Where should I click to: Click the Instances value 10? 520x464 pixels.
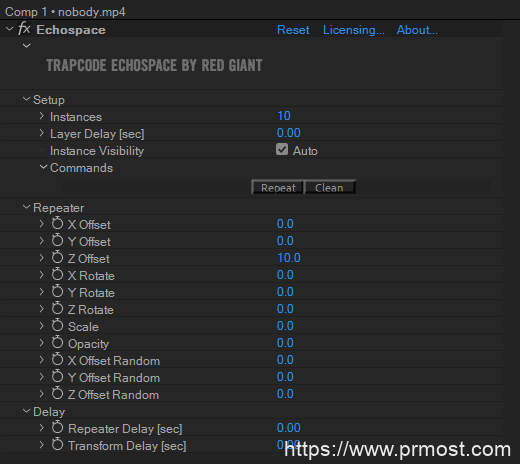[x=284, y=116]
